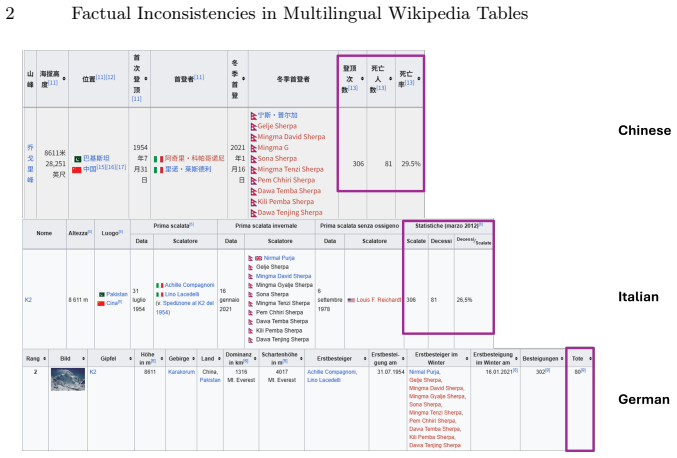Click Nepal flag beside Gelje Sherpa in Chinese table

pyautogui.click(x=253, y=126)
